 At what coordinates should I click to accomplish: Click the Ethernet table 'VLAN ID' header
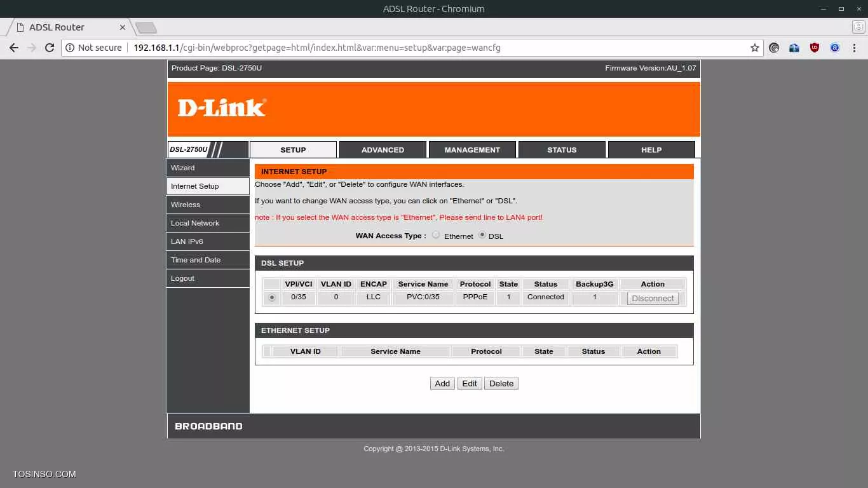(306, 351)
